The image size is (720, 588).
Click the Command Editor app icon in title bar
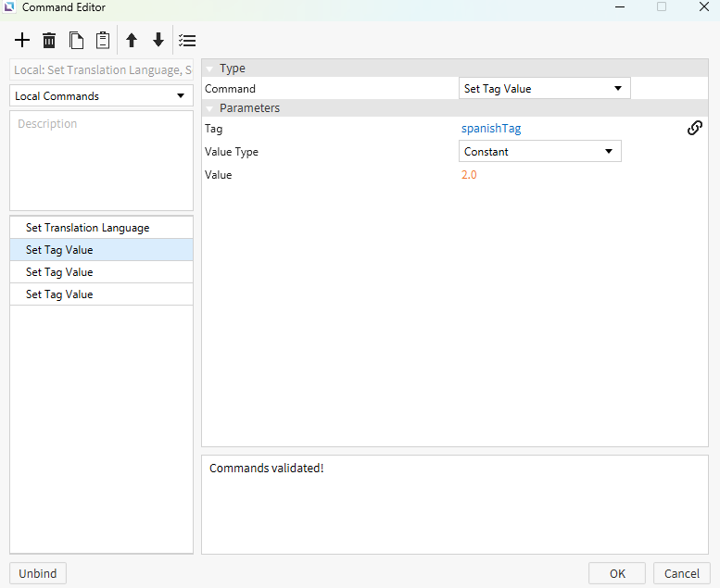click(9, 6)
